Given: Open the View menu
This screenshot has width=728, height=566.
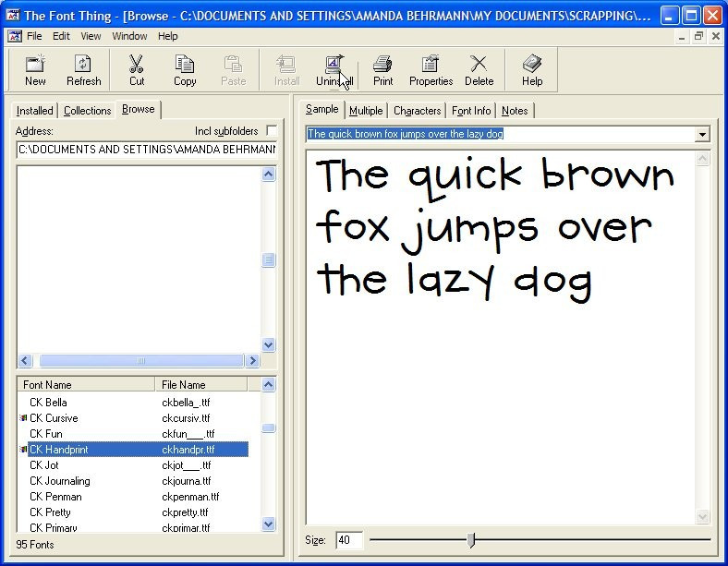Looking at the screenshot, I should click(x=91, y=36).
